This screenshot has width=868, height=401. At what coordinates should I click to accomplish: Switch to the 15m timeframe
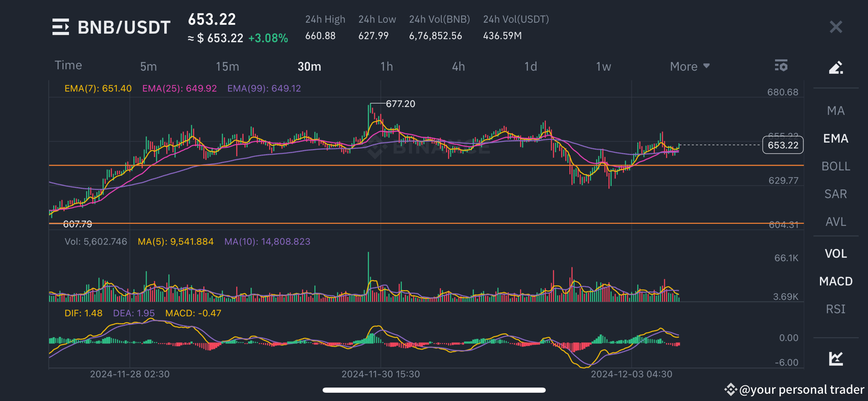tap(227, 66)
